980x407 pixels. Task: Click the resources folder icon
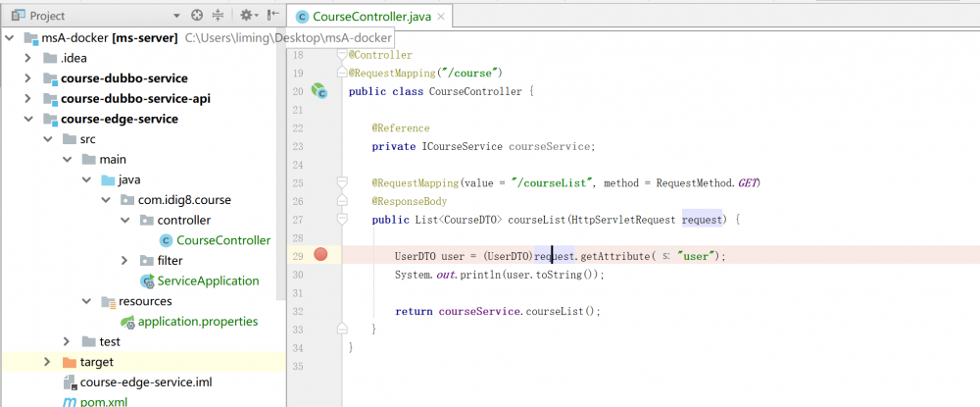pyautogui.click(x=108, y=301)
